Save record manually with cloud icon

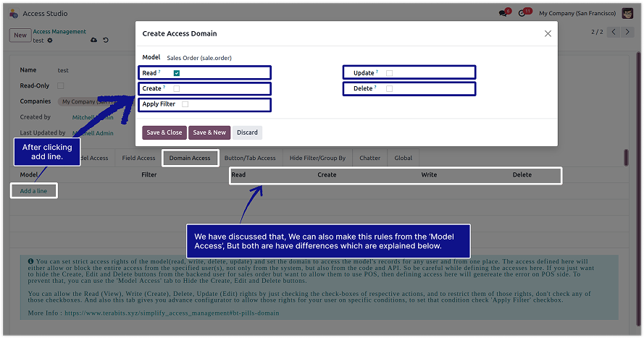94,40
